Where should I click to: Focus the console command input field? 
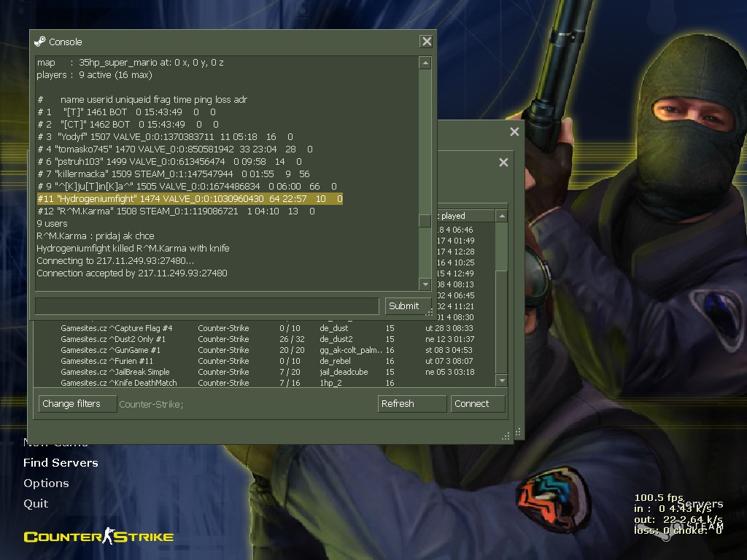pos(206,306)
